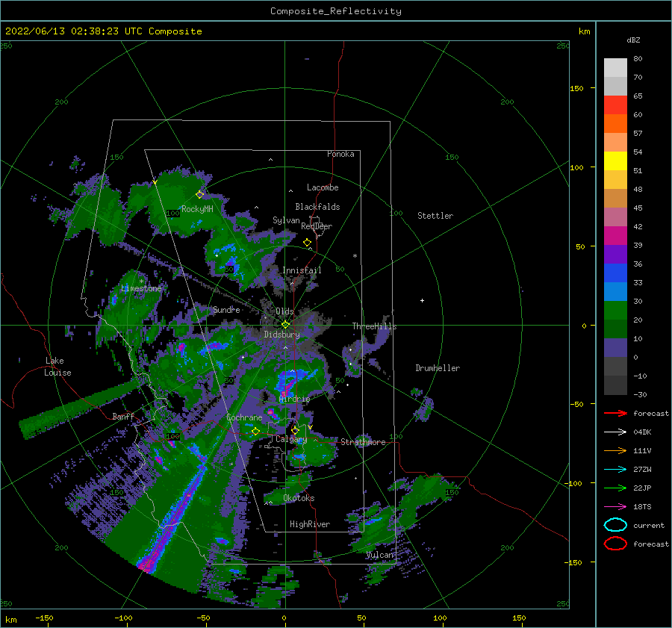This screenshot has width=672, height=628.
Task: Click the Strathmore town label
Action: (x=363, y=442)
